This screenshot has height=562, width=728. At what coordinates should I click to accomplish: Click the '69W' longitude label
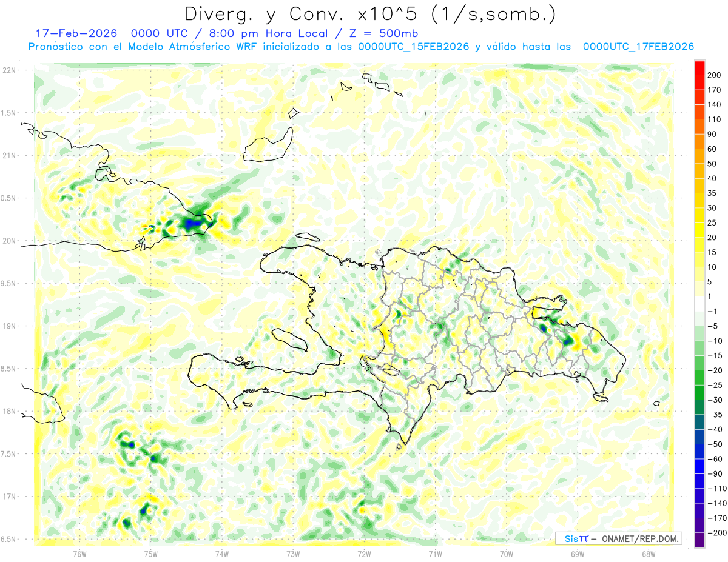[578, 554]
